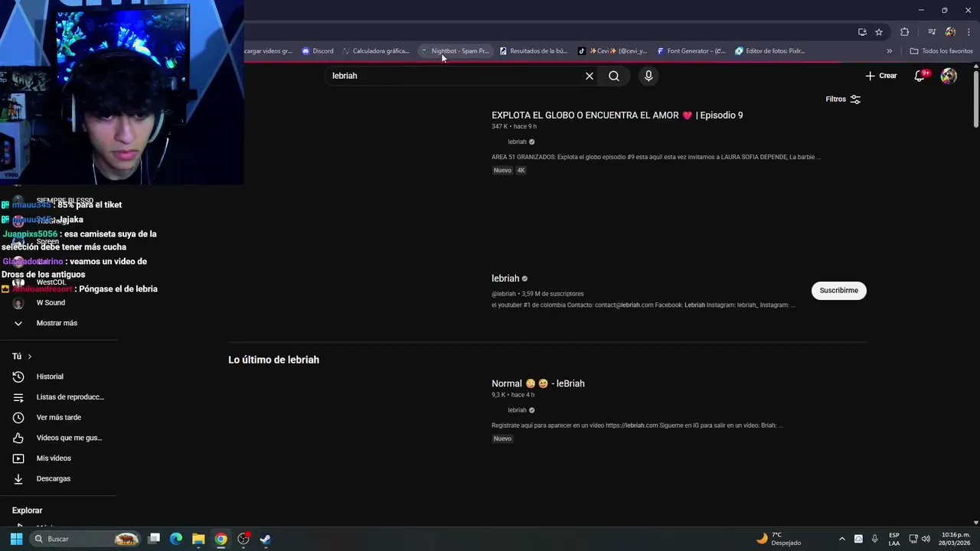Open the Explorar section heading

click(x=27, y=510)
